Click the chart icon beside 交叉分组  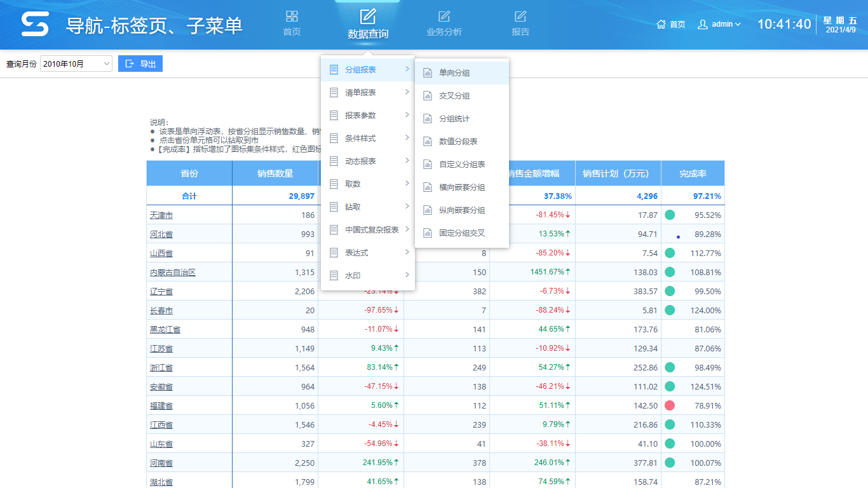(x=428, y=96)
